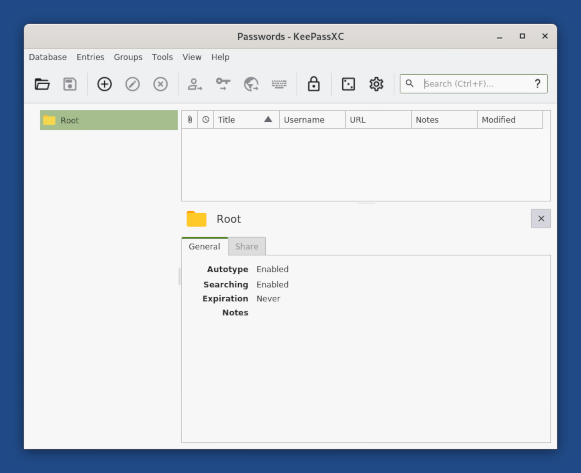581x473 pixels.
Task: Switch to the Share tab
Action: (247, 246)
